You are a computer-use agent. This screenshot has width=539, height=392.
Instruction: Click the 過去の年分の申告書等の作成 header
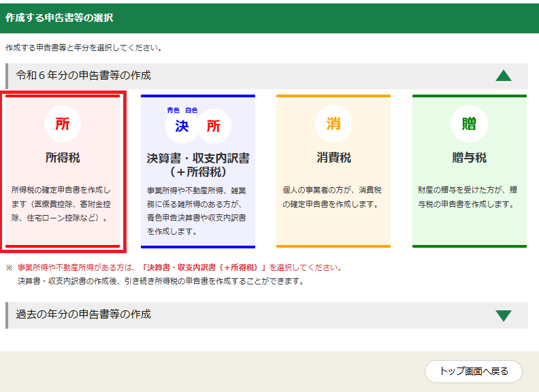[x=267, y=315]
